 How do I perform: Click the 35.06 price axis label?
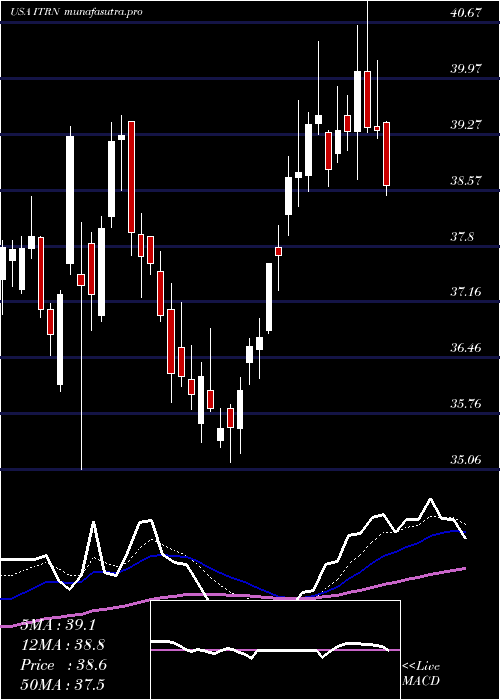(x=466, y=459)
